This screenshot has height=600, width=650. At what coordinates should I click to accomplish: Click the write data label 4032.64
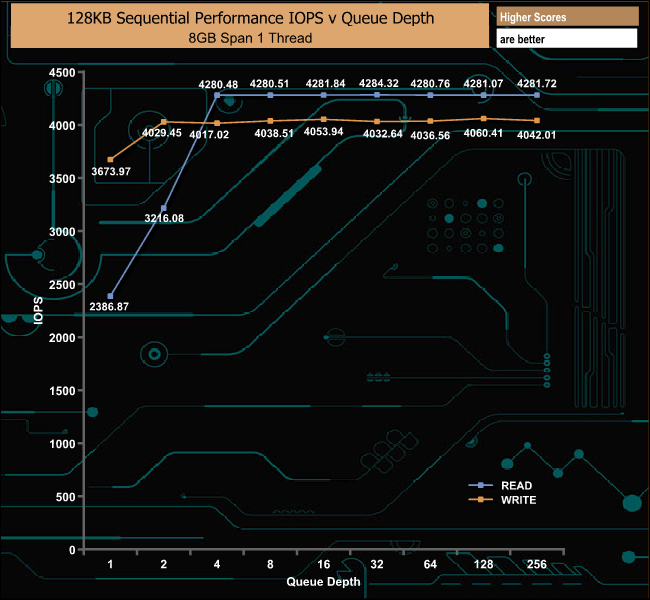(383, 134)
